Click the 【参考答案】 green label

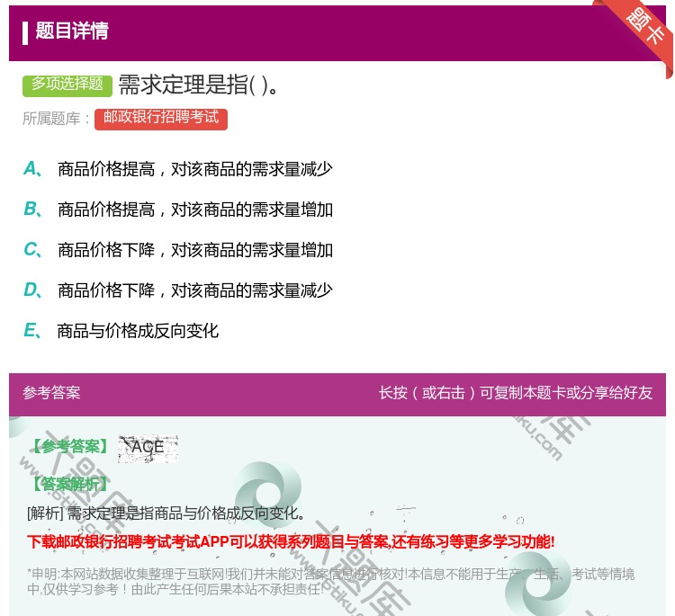coord(69,447)
